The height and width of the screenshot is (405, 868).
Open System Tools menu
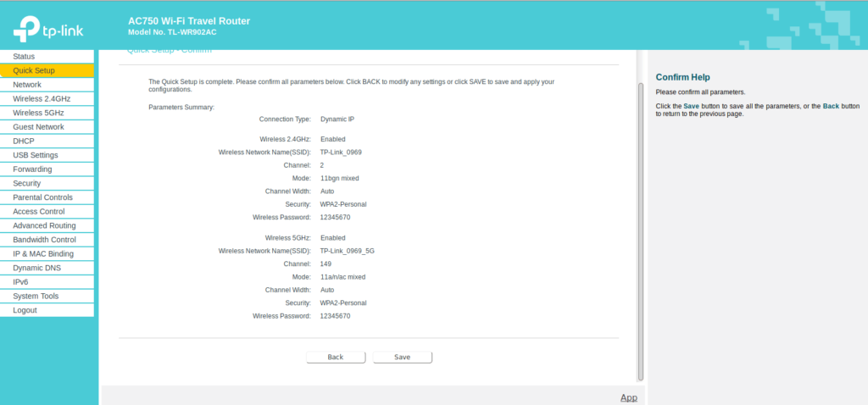point(36,297)
